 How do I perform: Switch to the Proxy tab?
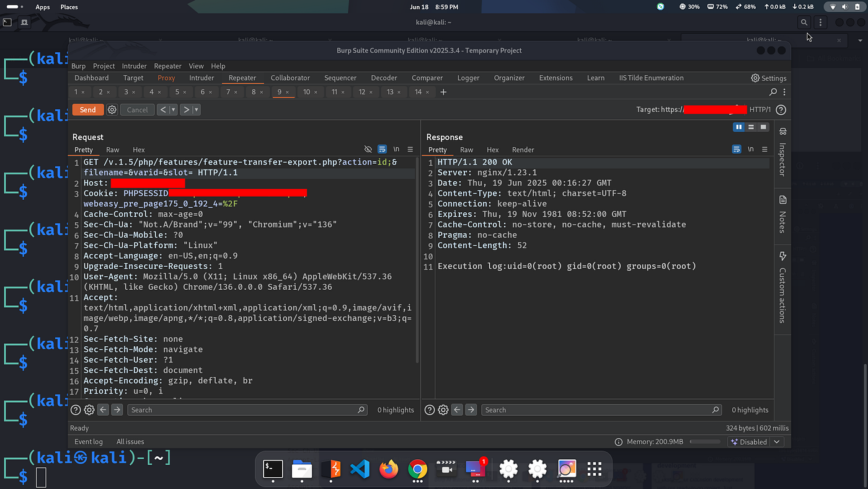pos(166,78)
